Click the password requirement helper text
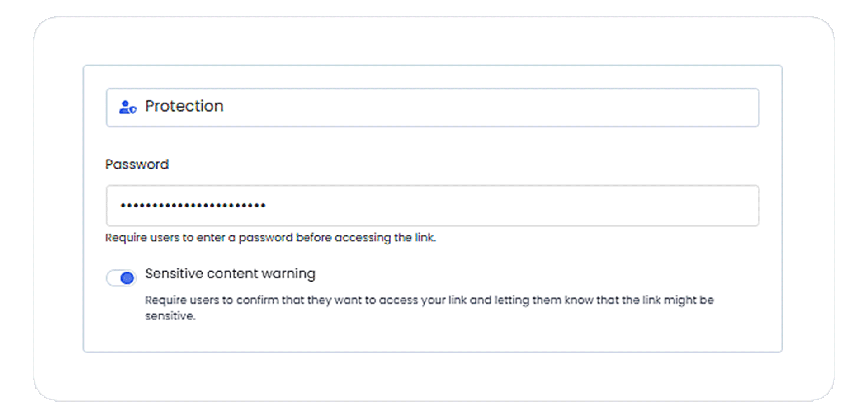Image resolution: width=868 pixels, height=418 pixels. pos(270,238)
